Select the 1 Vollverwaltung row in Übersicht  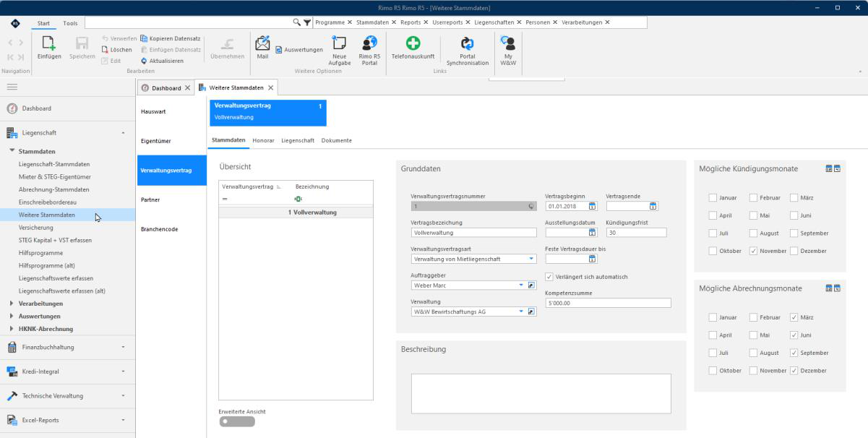tap(296, 212)
